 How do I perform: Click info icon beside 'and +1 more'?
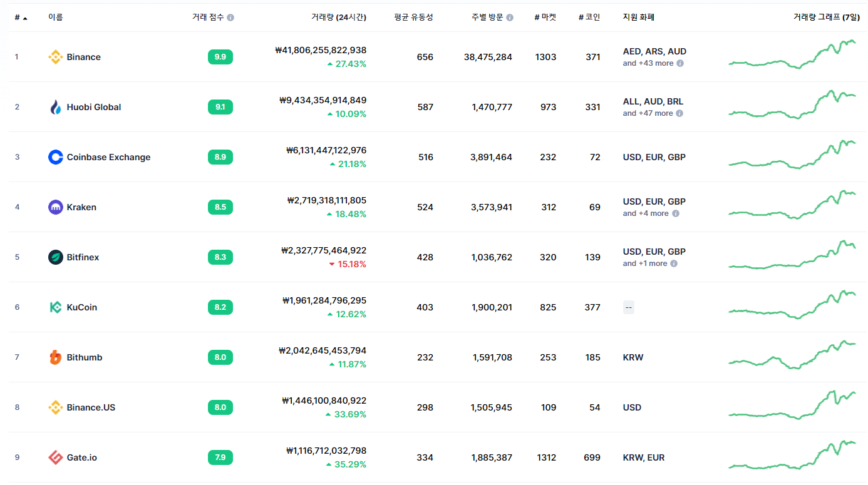pyautogui.click(x=674, y=263)
